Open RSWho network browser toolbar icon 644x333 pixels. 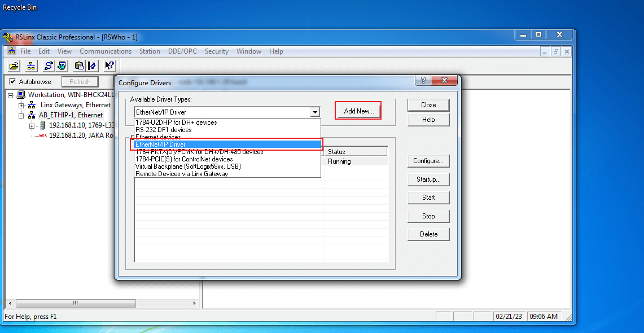(x=31, y=65)
